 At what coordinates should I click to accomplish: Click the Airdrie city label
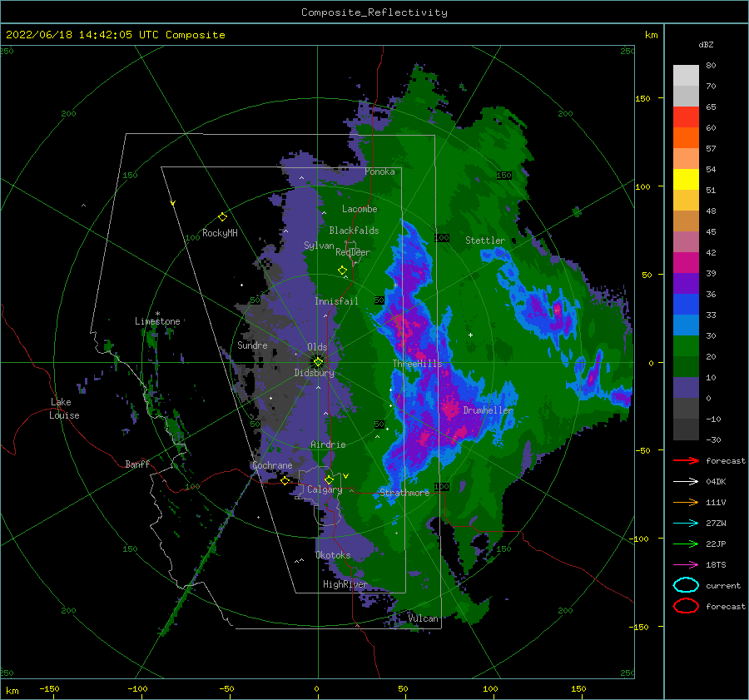(328, 444)
